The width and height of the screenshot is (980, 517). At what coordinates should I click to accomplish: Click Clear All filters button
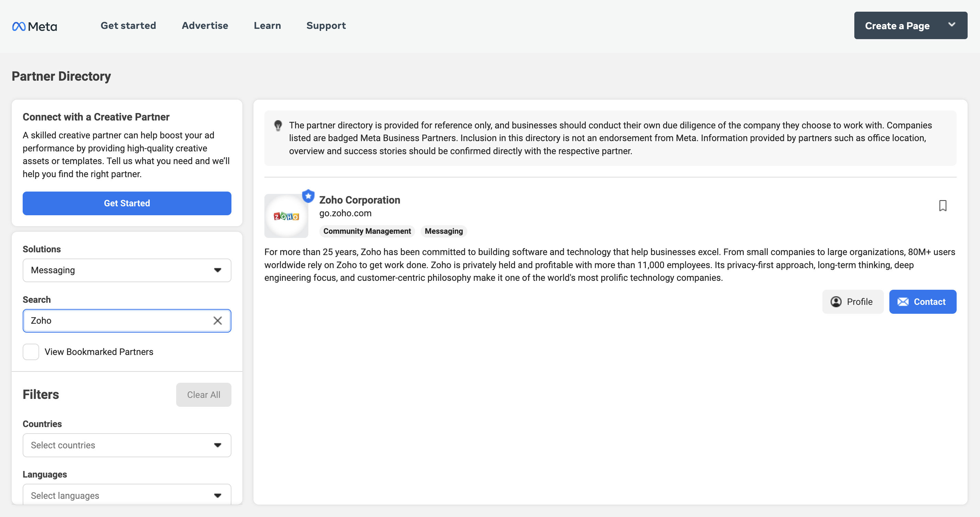pos(204,394)
